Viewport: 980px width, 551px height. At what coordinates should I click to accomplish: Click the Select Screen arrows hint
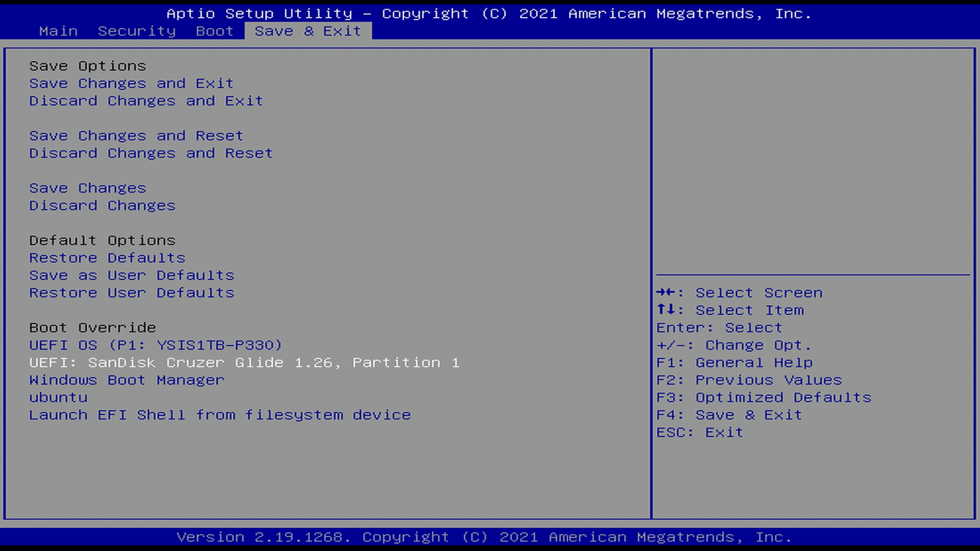740,293
